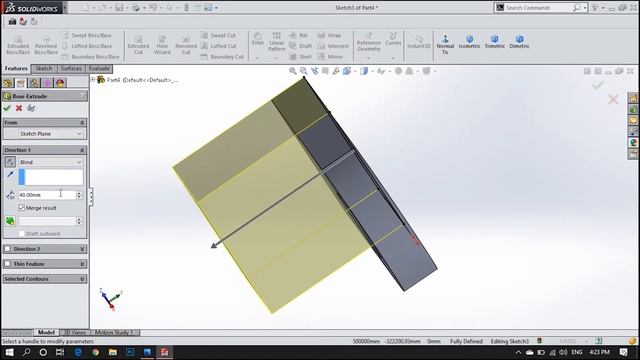Open the ConfigurationManager tab icon
Screen dimensions: 640x360
34,83
